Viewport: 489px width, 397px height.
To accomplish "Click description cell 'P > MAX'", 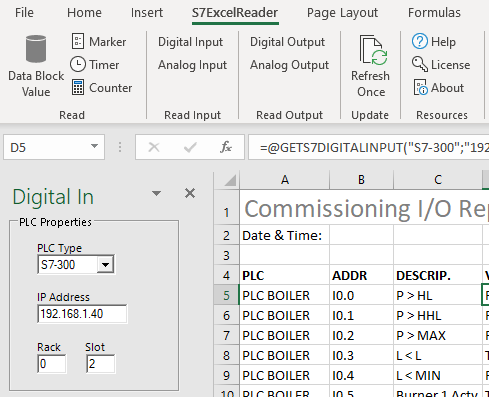I will pyautogui.click(x=438, y=335).
